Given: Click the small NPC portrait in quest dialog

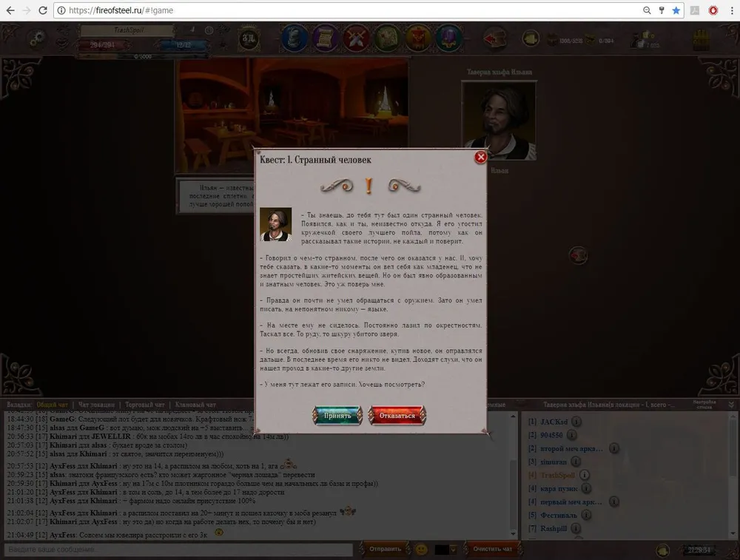Looking at the screenshot, I should (x=275, y=225).
